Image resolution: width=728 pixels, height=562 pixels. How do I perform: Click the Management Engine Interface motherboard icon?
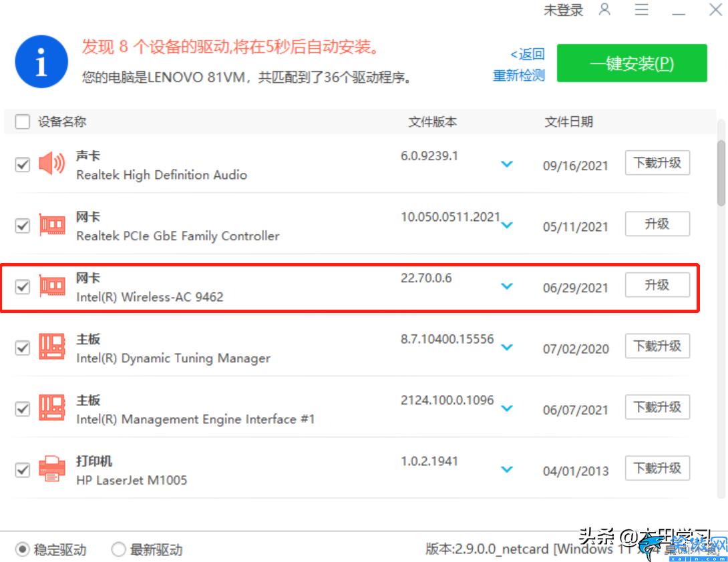pyautogui.click(x=51, y=408)
